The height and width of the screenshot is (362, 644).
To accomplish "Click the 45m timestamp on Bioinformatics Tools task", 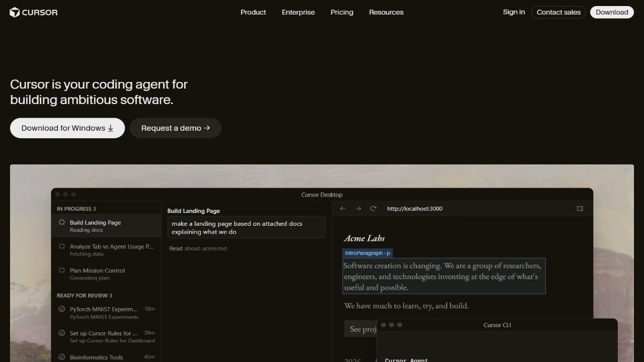I will tap(149, 357).
